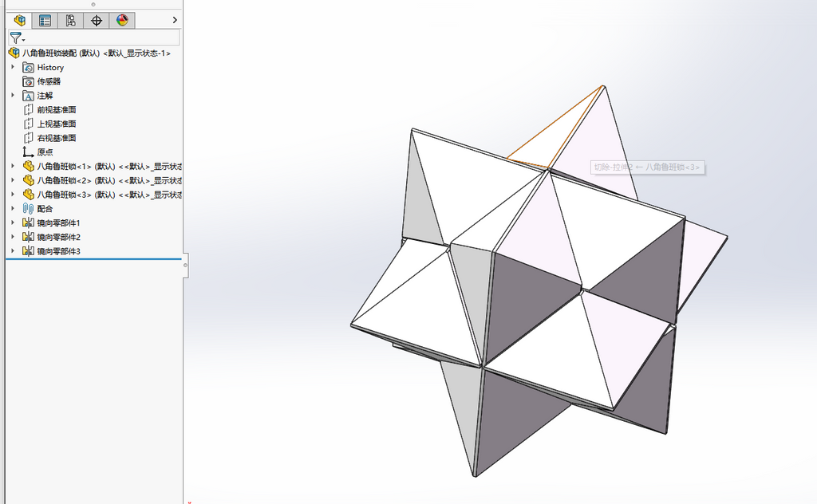Select the 原点 origin label
The height and width of the screenshot is (504, 817).
[x=45, y=152]
